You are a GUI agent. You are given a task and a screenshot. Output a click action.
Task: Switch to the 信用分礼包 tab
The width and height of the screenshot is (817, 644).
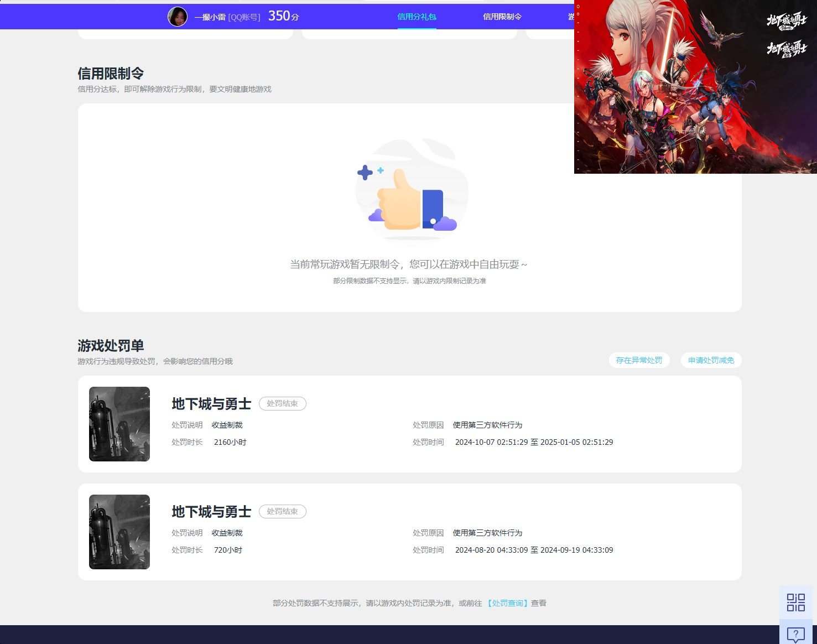click(x=417, y=17)
